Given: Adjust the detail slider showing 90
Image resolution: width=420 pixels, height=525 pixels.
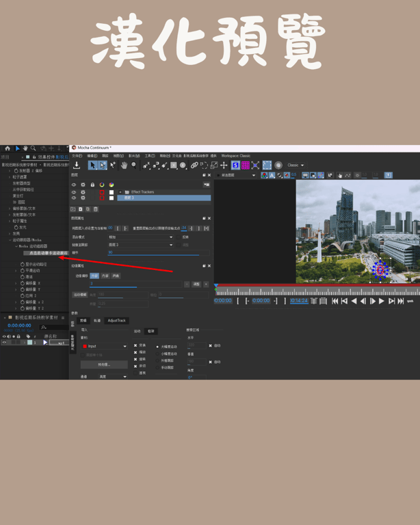Looking at the screenshot, I should (x=159, y=253).
